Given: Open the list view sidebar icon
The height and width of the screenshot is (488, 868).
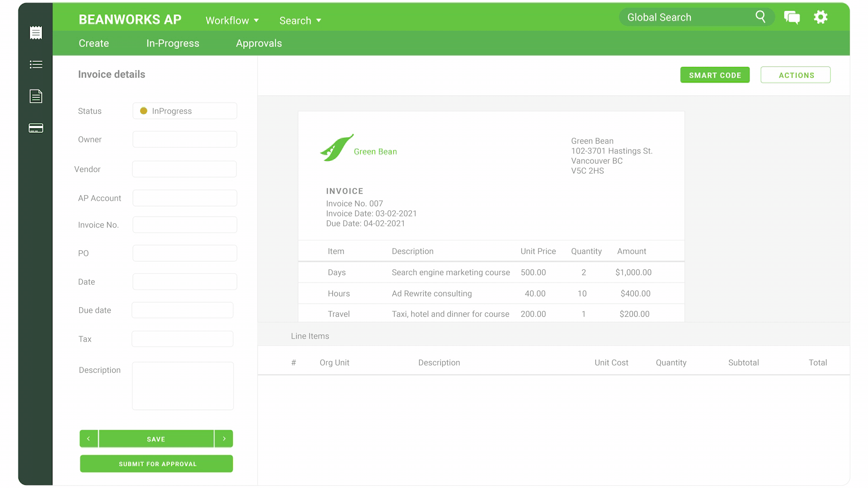Looking at the screenshot, I should point(36,65).
